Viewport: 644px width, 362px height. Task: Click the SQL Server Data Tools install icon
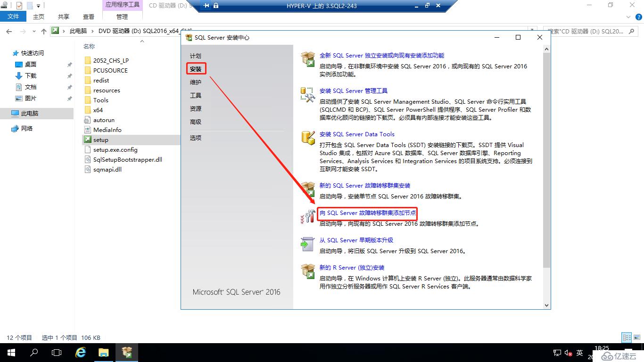pyautogui.click(x=308, y=138)
